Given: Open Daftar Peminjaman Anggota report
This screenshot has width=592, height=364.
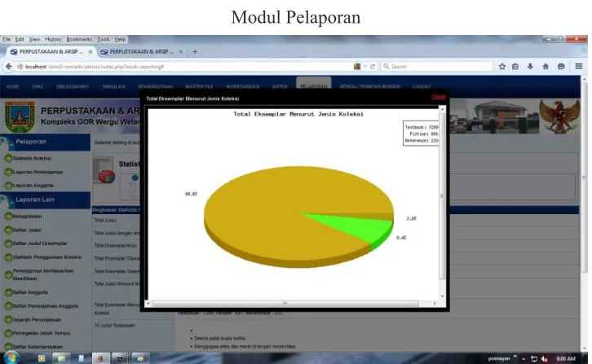Looking at the screenshot, I should pos(46,306).
